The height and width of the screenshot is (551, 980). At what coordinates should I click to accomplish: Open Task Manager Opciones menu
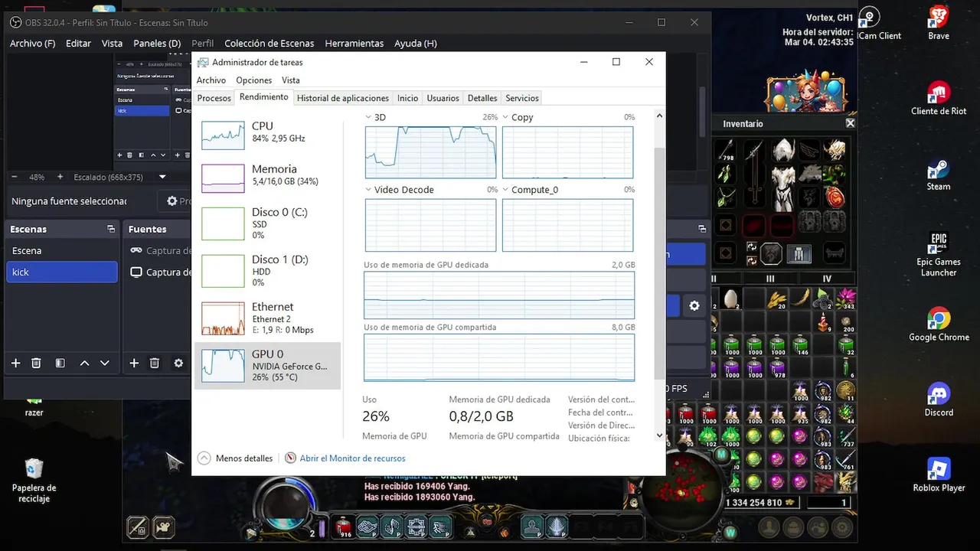pos(254,80)
